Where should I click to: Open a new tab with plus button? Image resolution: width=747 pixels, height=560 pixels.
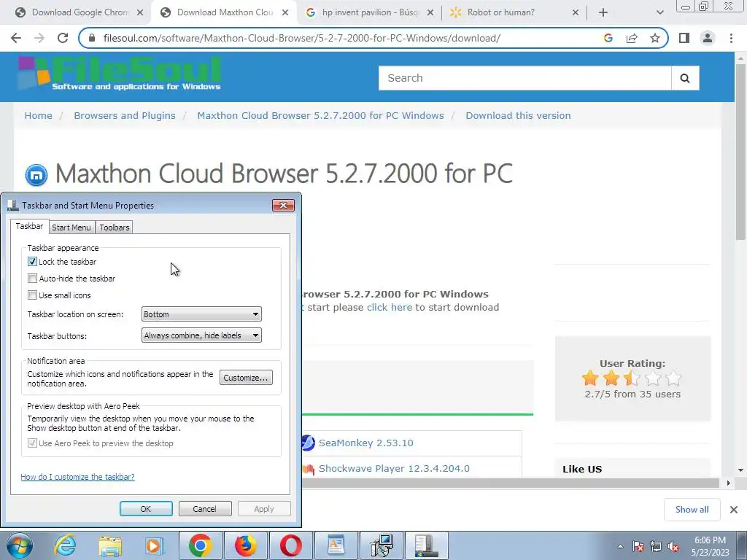603,12
